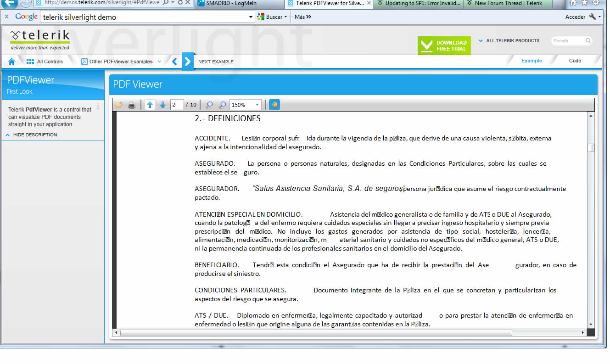Expand the Más toolbar options
Viewport: 610px width, 364px height.
(x=303, y=17)
